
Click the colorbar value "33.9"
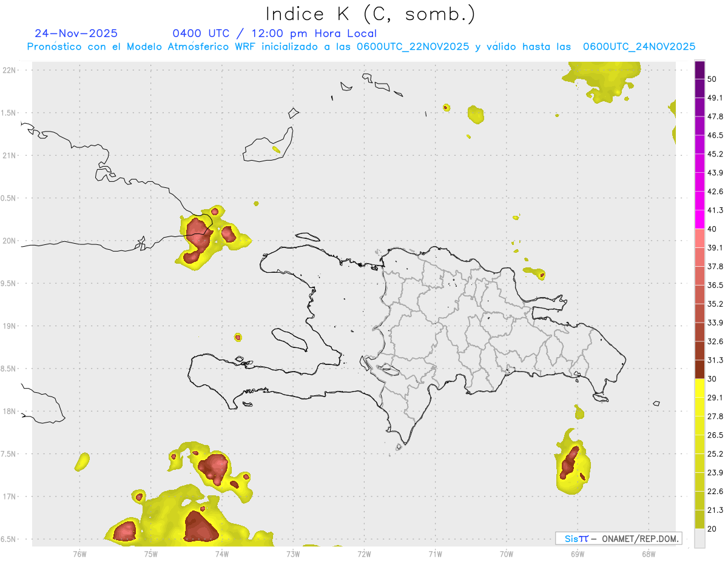pos(715,323)
